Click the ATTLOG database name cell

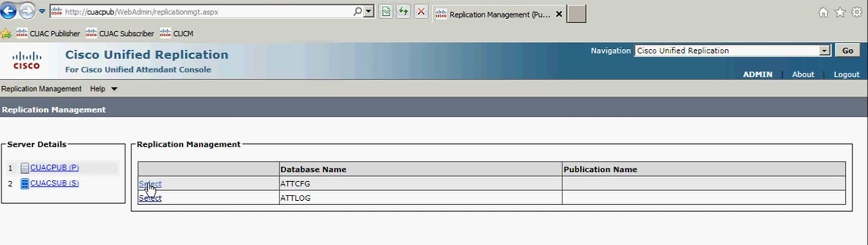click(x=420, y=198)
